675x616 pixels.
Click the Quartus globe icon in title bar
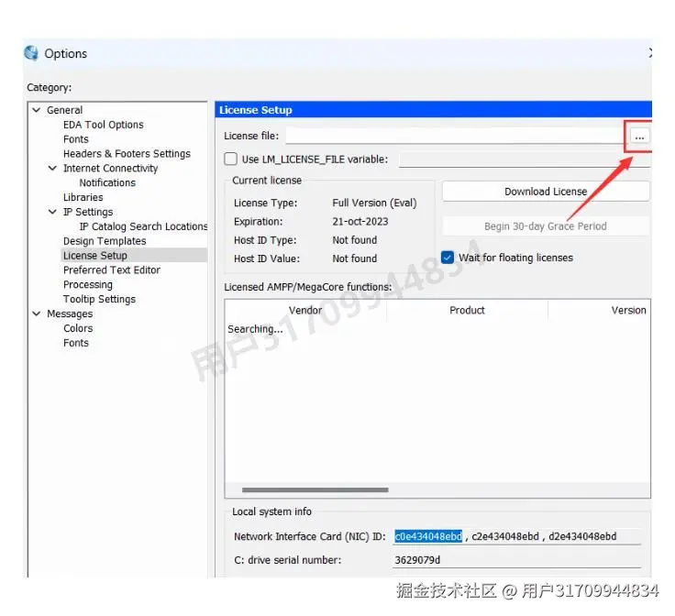tap(31, 53)
